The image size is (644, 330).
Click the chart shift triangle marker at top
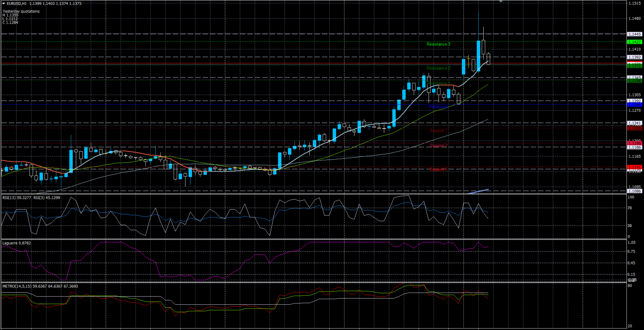[501, 2]
